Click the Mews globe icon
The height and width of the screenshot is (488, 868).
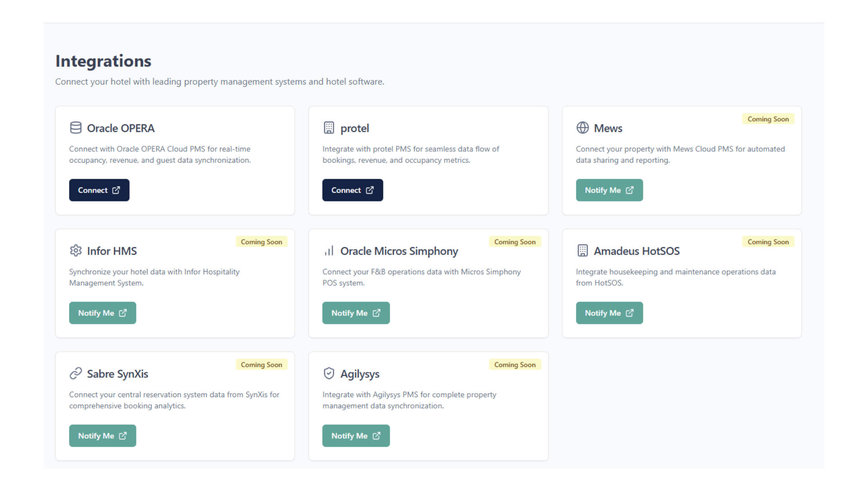click(583, 128)
